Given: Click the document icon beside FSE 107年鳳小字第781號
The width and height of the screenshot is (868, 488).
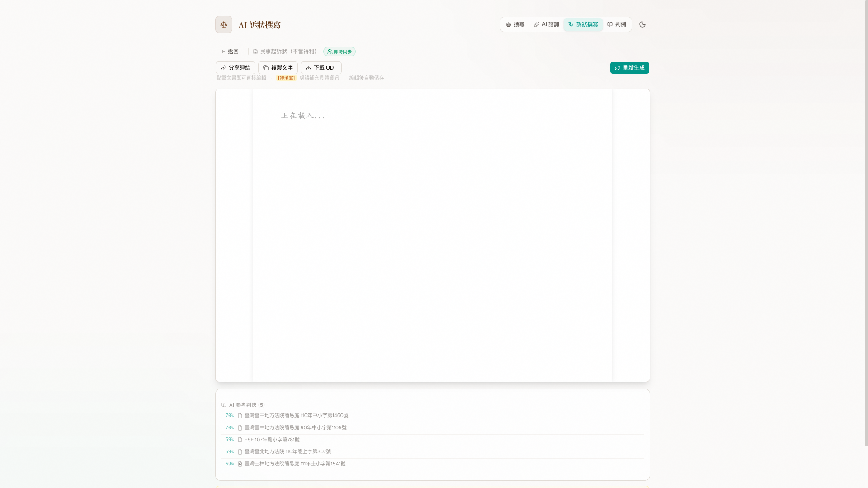Looking at the screenshot, I should click(239, 440).
